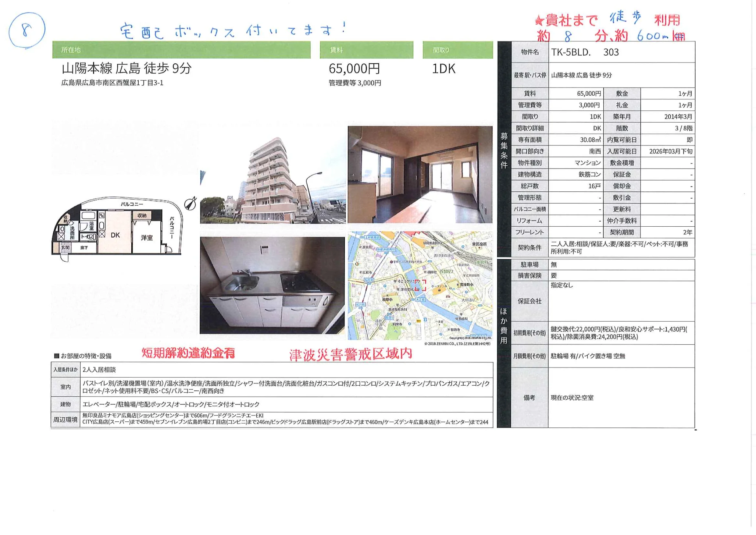Viewport: 756px width, 535px height.
Task: Click property name TK-5BLD. 303
Action: (x=585, y=52)
